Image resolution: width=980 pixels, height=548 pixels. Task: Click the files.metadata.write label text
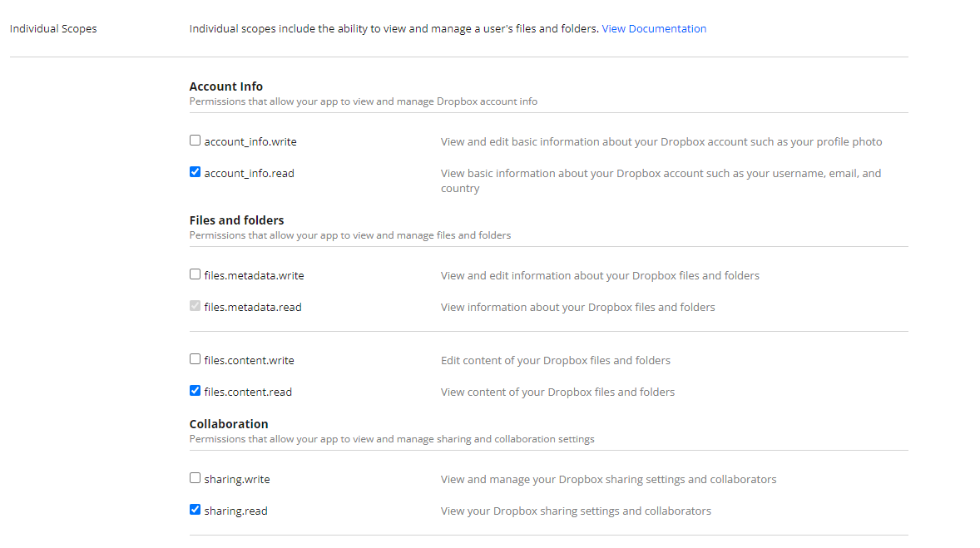coord(255,275)
